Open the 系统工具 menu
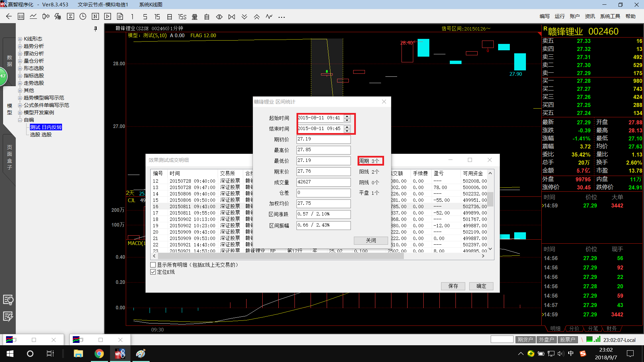 610,16
